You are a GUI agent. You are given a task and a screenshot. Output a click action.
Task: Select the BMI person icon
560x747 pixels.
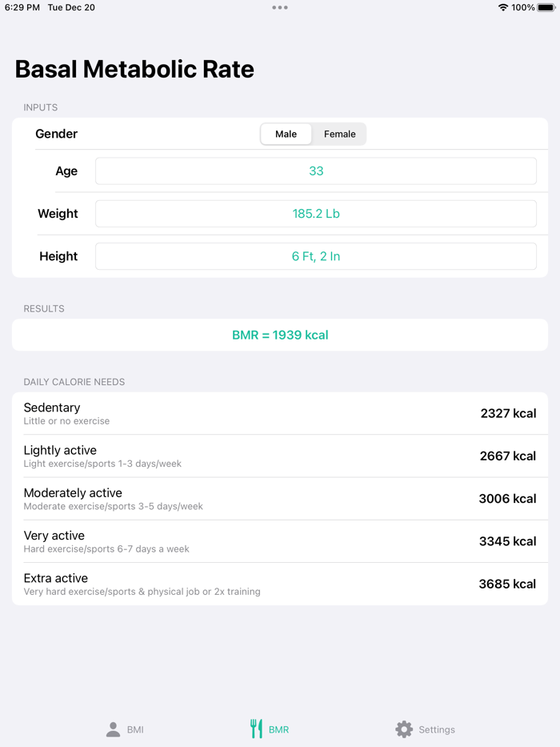pos(112,729)
